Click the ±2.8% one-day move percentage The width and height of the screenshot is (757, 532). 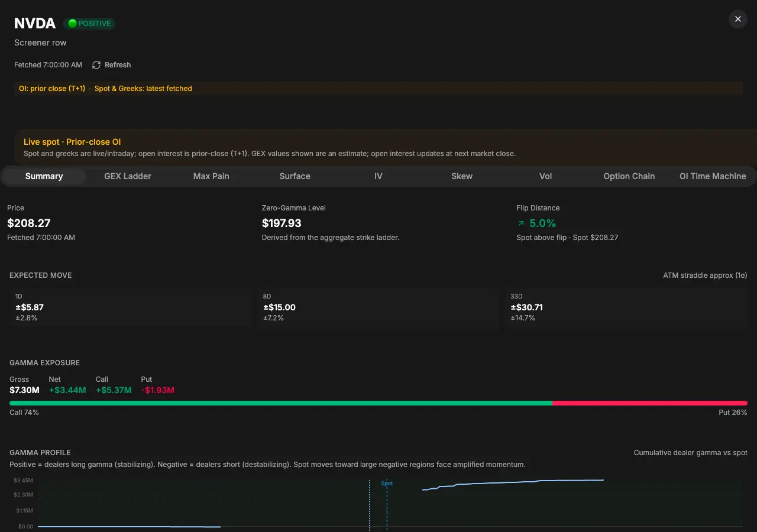[x=27, y=318]
